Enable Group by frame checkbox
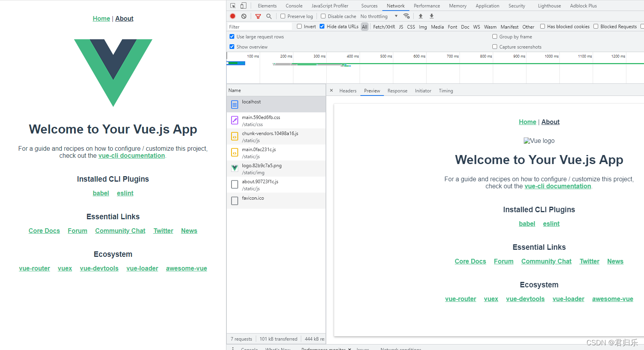644x350 pixels. pos(495,36)
